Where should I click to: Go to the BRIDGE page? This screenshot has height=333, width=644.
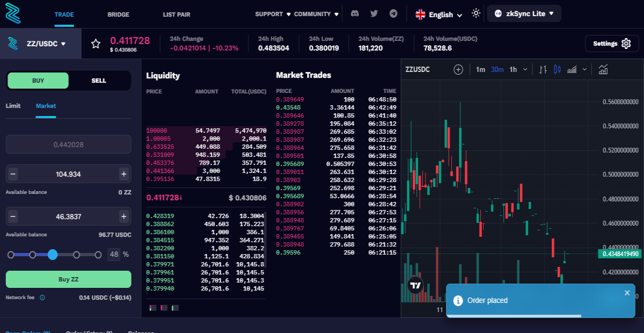pos(118,15)
